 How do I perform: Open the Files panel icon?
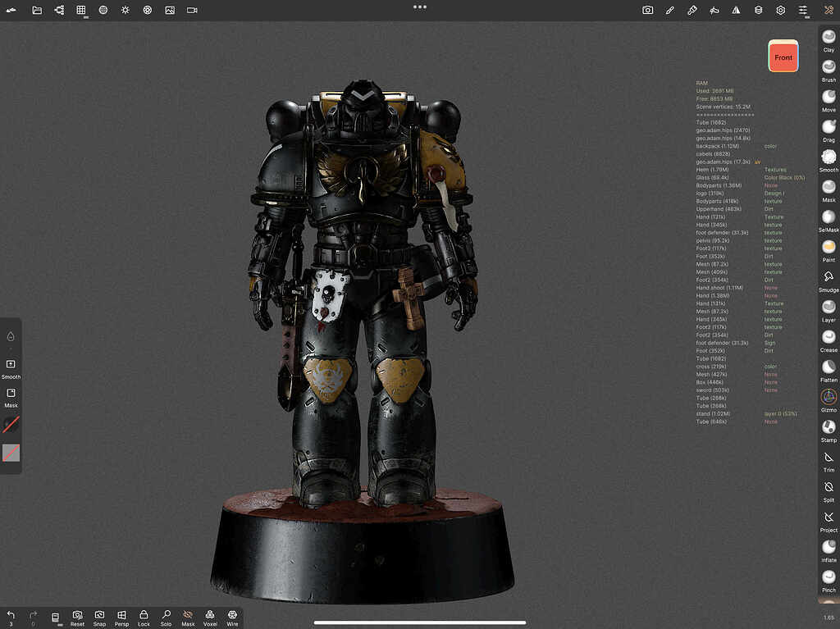(36, 10)
